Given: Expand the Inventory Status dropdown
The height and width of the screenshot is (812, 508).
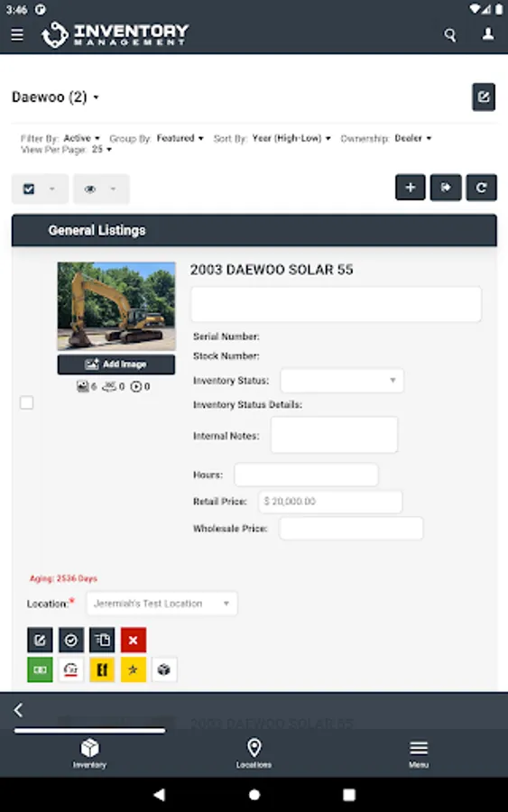Looking at the screenshot, I should (342, 380).
